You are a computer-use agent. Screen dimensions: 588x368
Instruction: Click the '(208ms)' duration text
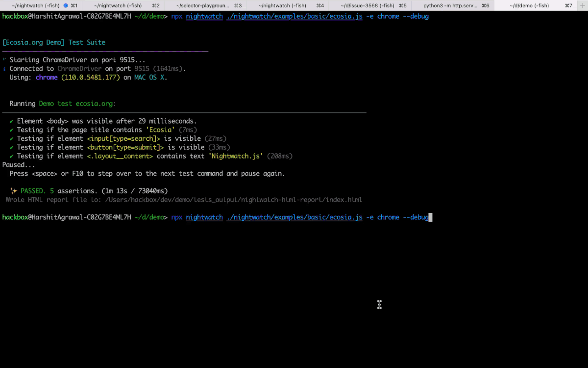(280, 157)
